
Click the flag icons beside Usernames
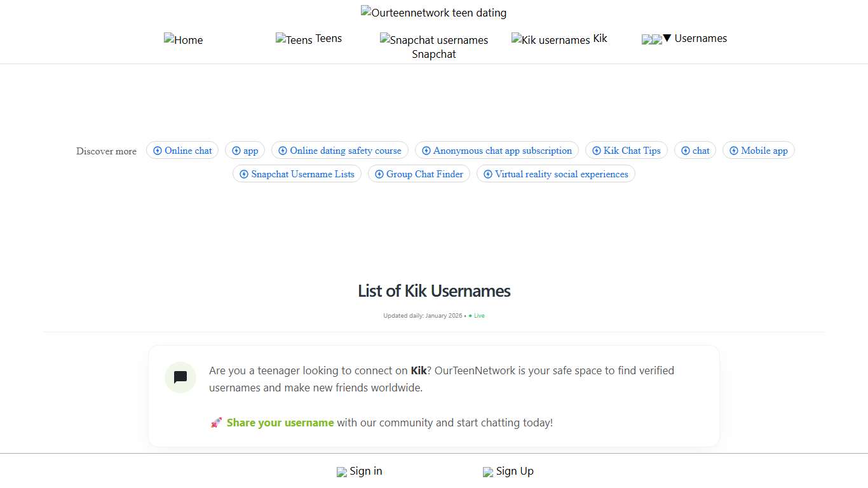tap(651, 39)
